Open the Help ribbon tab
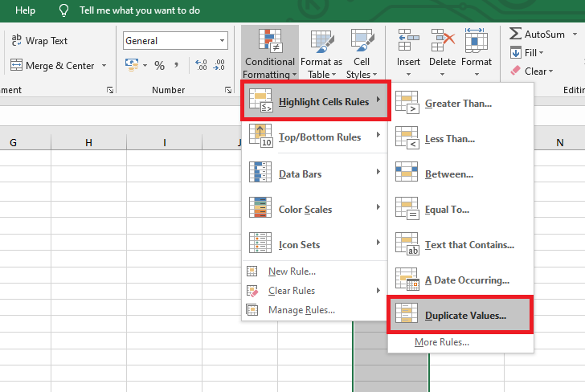The image size is (585, 392). pyautogui.click(x=26, y=11)
